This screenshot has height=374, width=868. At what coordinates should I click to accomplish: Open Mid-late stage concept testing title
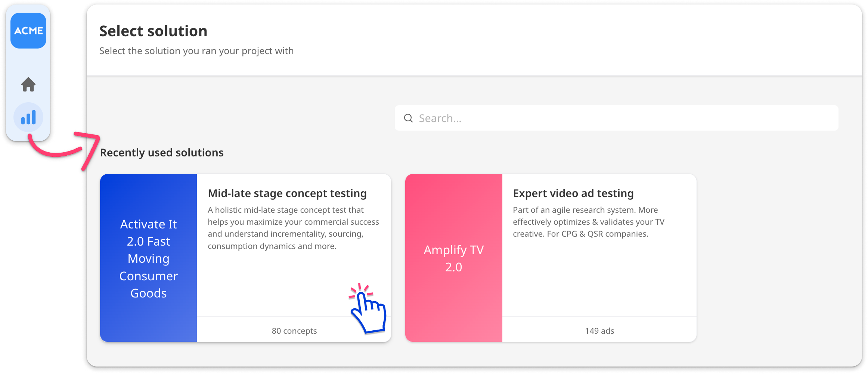287,193
